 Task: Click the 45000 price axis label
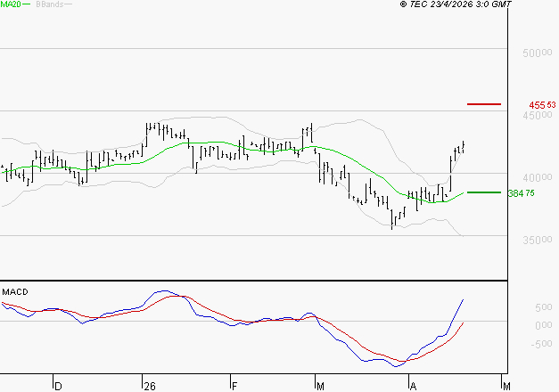[x=538, y=115]
